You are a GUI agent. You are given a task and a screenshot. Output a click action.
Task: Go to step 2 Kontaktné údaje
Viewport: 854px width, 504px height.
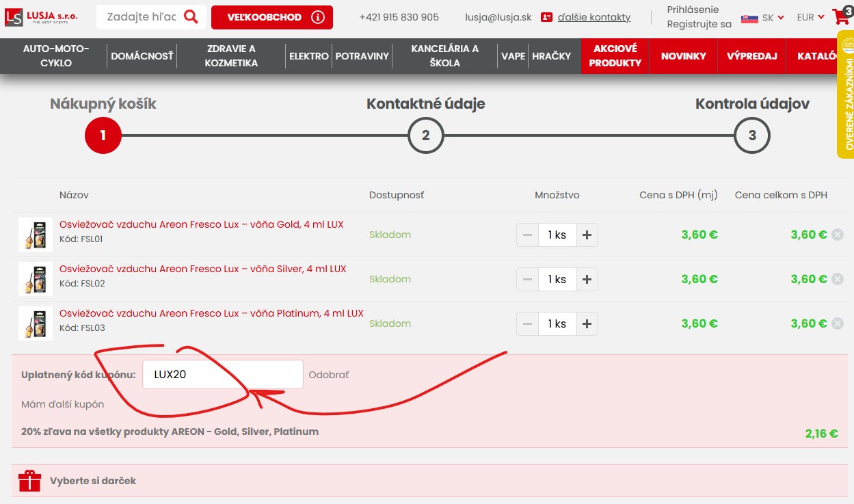[x=425, y=135]
